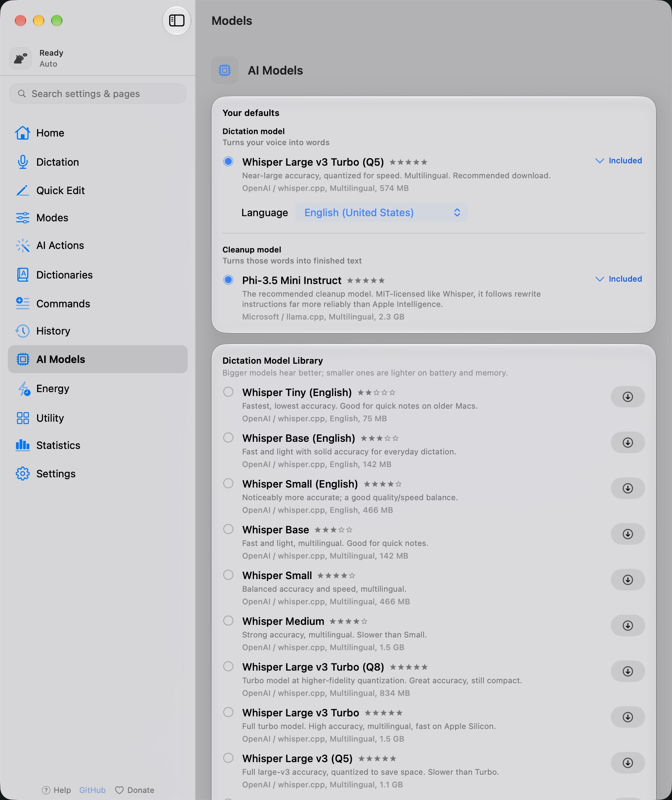Viewport: 672px width, 800px height.
Task: Download the Whisper Medium model
Action: pos(627,626)
